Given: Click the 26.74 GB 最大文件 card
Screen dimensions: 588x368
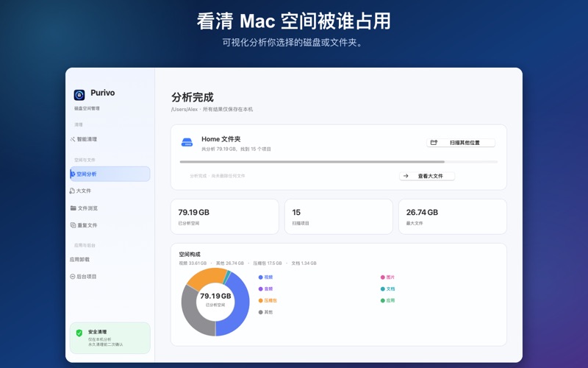Looking at the screenshot, I should click(453, 216).
